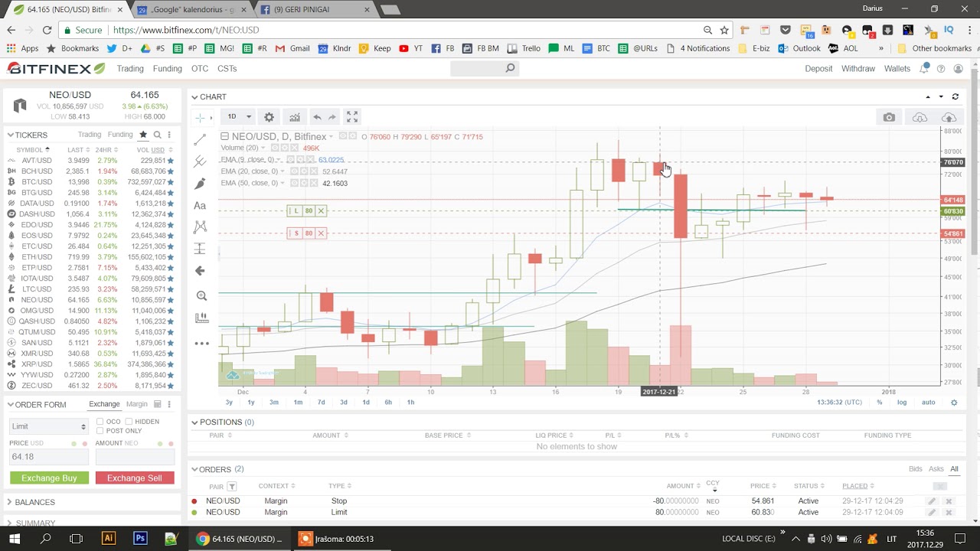Enable the POST ONLY checkbox

coord(100,431)
